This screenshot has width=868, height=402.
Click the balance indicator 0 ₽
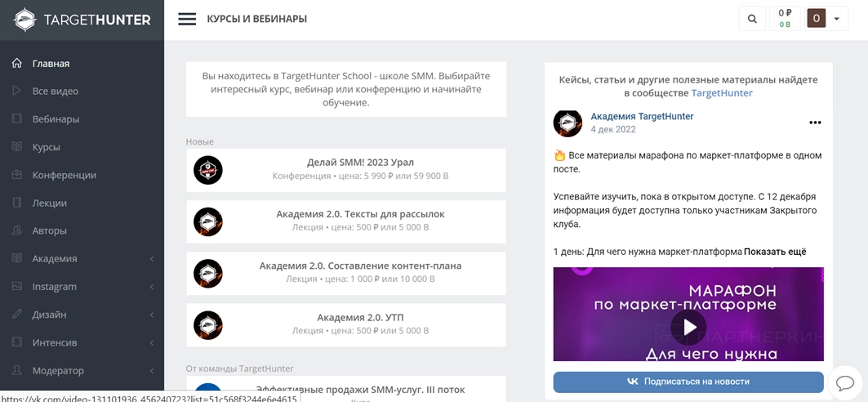click(785, 18)
